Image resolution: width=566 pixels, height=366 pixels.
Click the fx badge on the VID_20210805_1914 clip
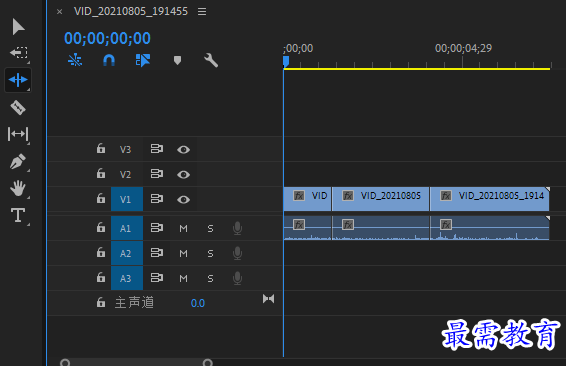coord(446,196)
